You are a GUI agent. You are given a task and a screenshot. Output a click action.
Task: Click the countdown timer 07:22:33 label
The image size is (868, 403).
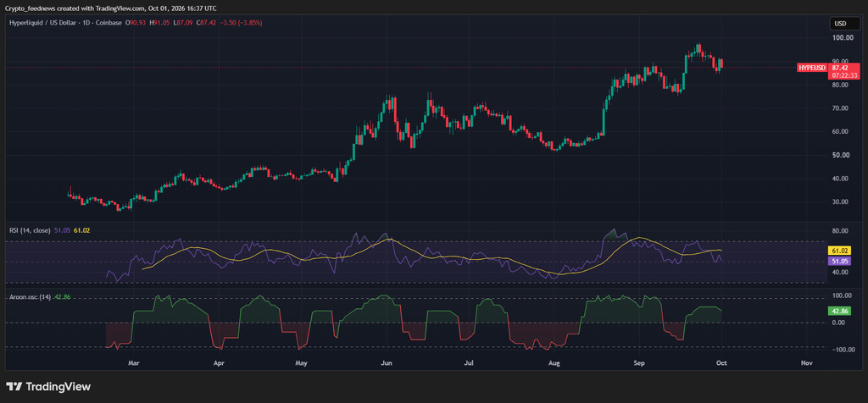839,75
